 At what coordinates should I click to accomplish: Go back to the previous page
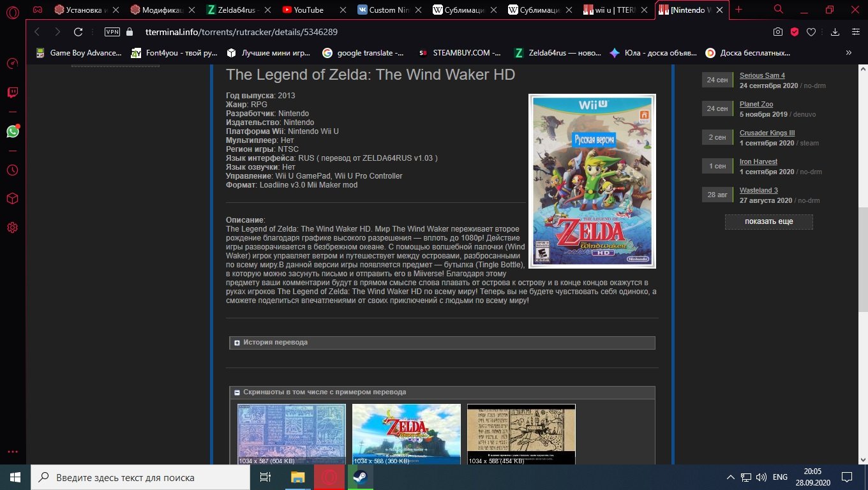pos(37,32)
